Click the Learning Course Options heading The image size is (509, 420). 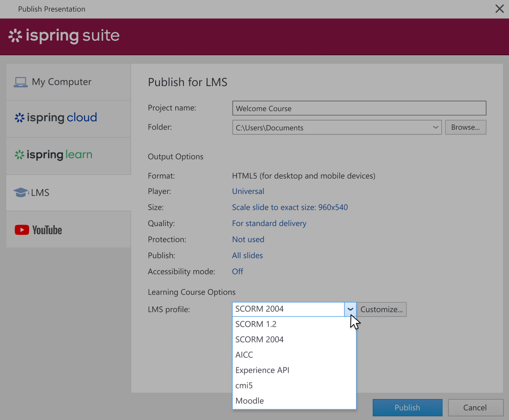tap(192, 292)
